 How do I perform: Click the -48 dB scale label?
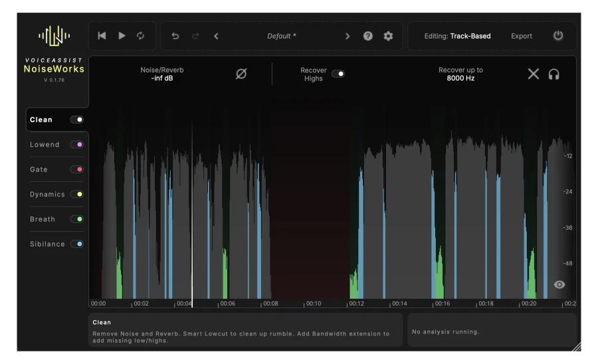click(x=568, y=264)
